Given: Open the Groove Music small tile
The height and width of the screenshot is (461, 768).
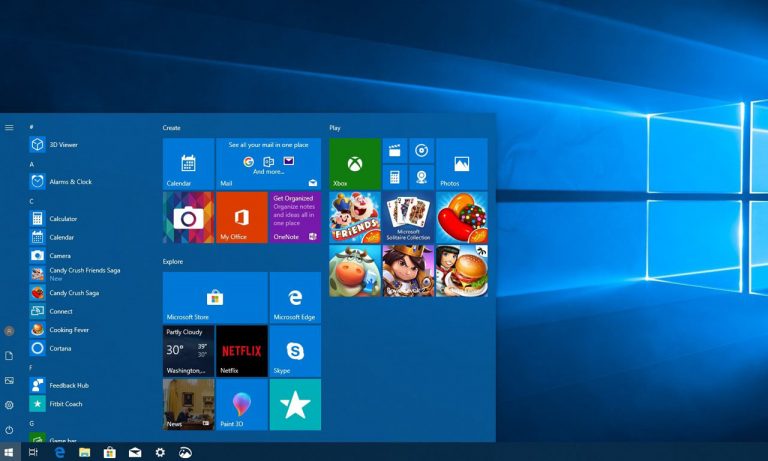Looking at the screenshot, I should tap(422, 150).
